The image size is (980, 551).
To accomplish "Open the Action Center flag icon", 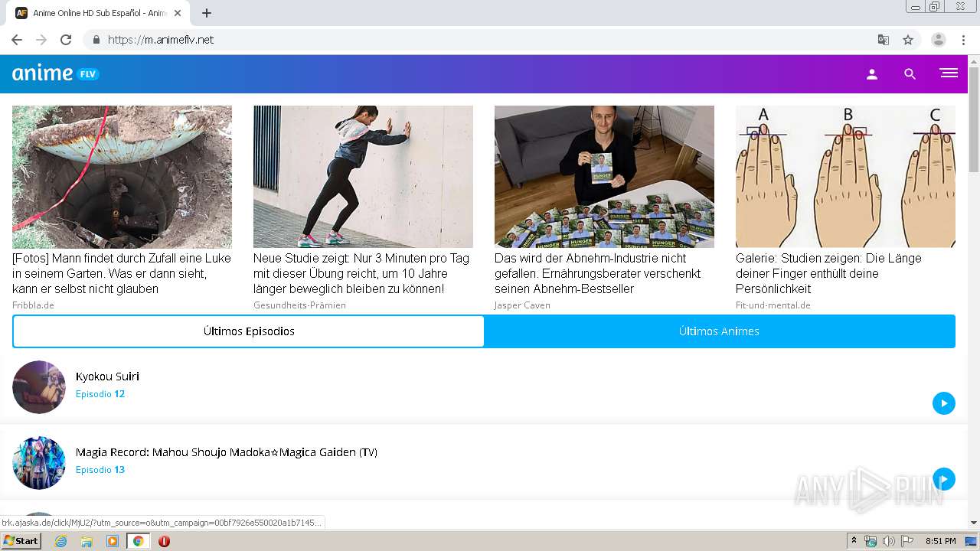I will coord(907,541).
